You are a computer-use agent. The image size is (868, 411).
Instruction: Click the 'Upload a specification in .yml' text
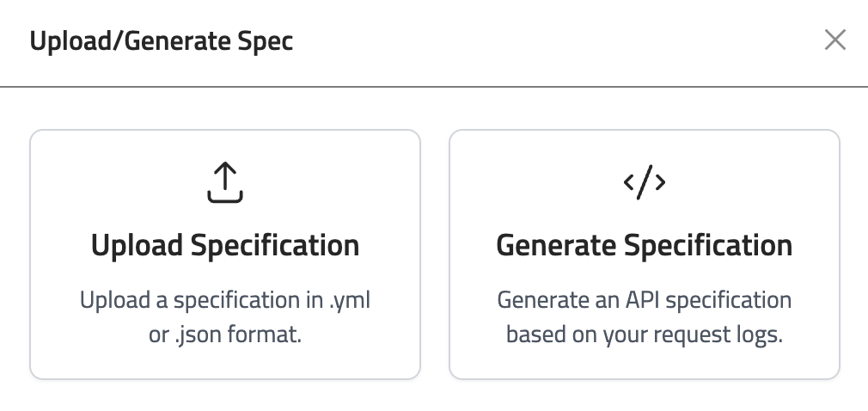point(225,301)
